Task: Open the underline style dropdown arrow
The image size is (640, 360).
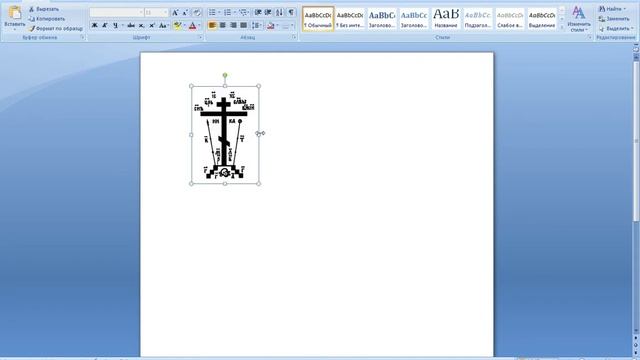Action: point(122,25)
